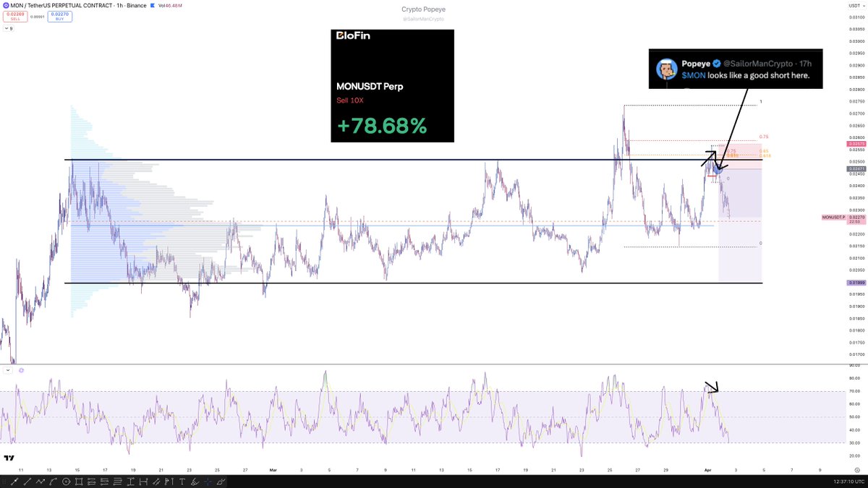Select the curve arc drawing tool
This screenshot has width=868, height=488.
pyautogui.click(x=52, y=481)
